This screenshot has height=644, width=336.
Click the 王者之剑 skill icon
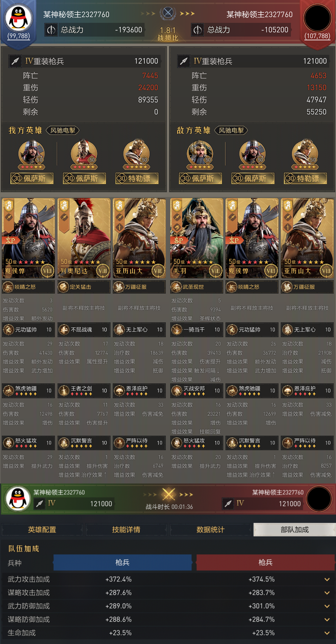(64, 391)
